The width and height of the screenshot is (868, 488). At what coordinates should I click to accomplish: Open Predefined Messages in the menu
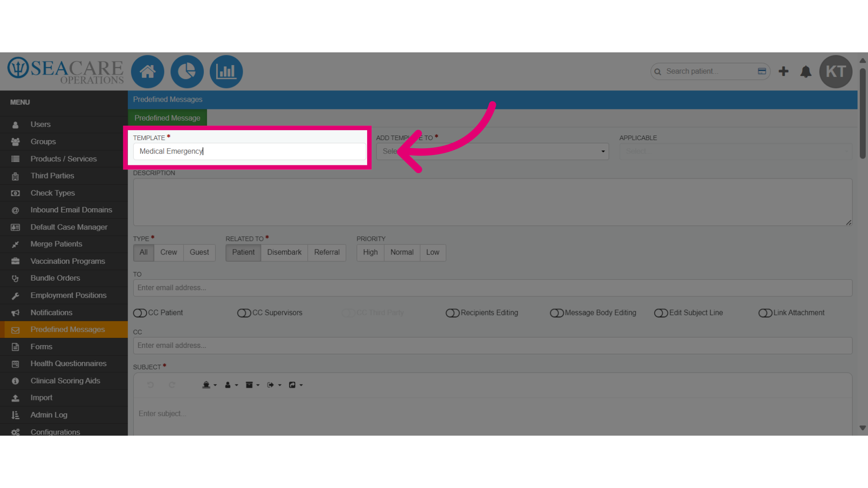[x=64, y=330]
